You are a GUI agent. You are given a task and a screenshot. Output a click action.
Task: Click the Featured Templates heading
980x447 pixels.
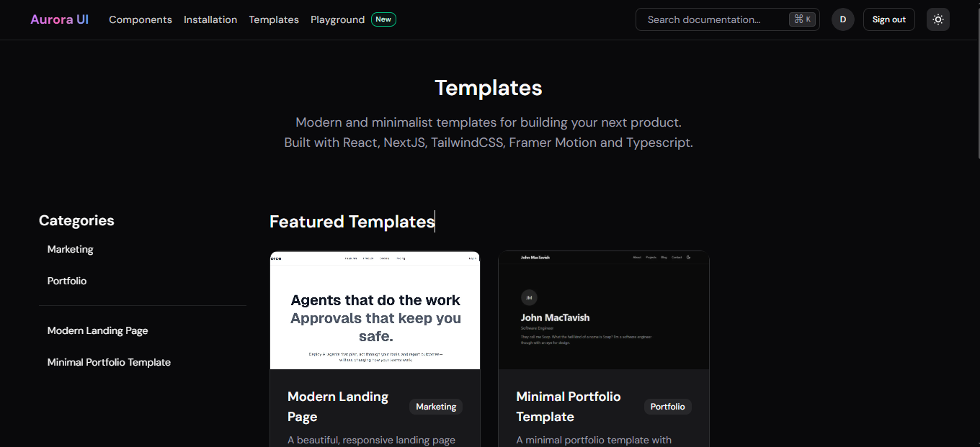click(x=352, y=222)
